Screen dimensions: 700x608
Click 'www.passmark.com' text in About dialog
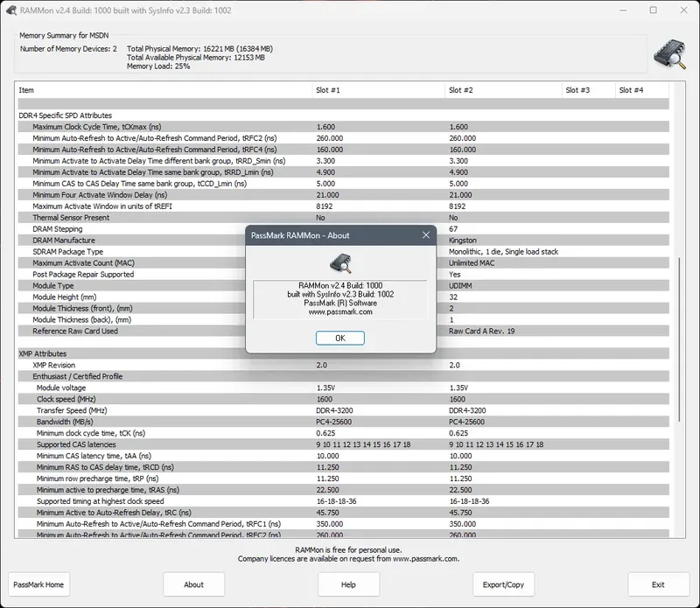340,312
